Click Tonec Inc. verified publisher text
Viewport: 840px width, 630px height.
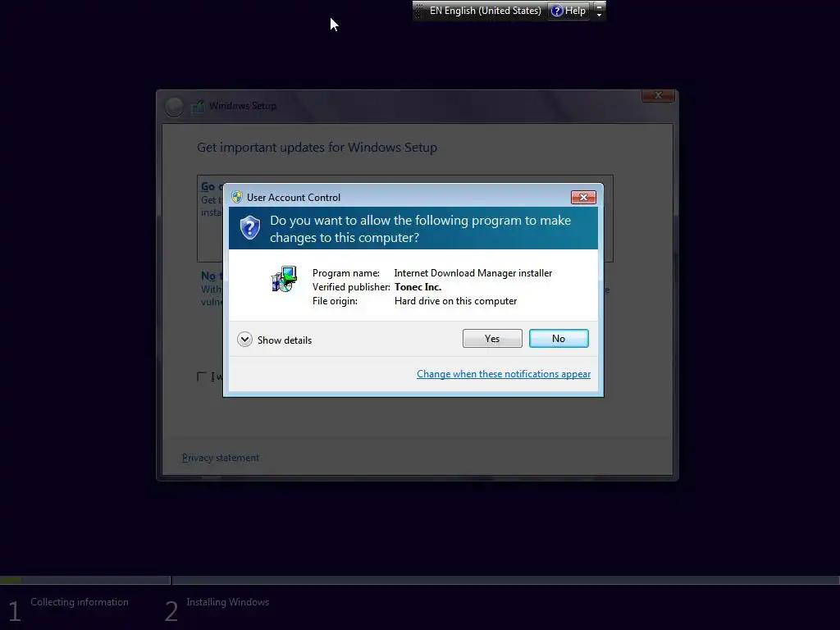(x=418, y=287)
